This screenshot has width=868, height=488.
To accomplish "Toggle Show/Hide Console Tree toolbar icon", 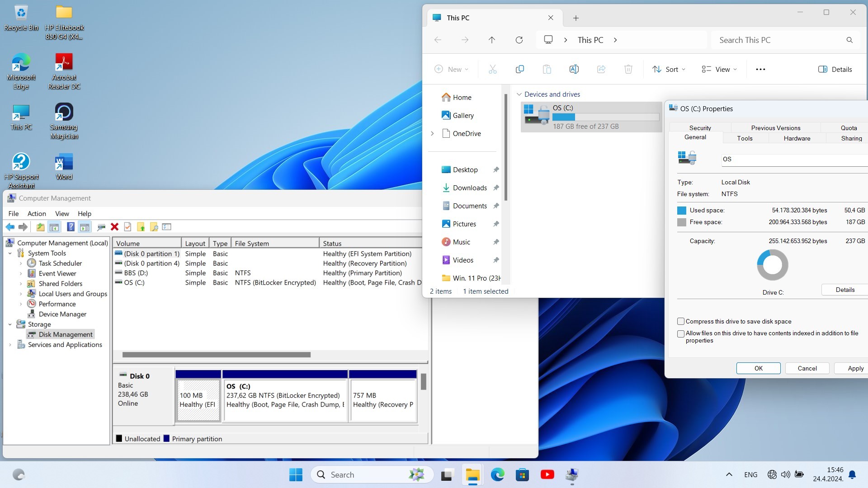I will tap(54, 227).
